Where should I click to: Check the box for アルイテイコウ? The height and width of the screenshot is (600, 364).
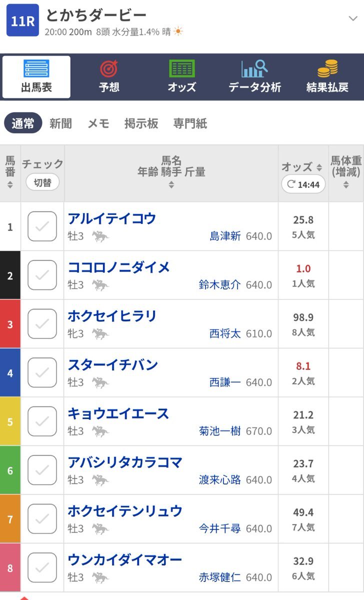[42, 226]
